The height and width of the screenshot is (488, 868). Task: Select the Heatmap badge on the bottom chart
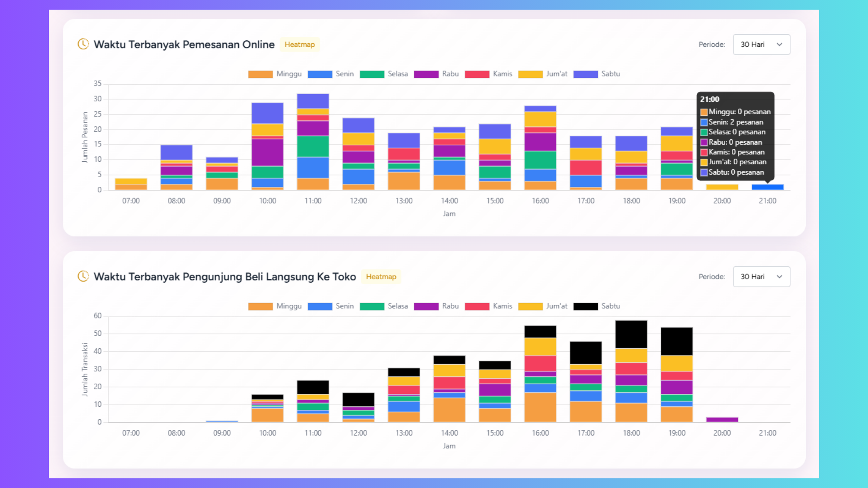coord(381,277)
